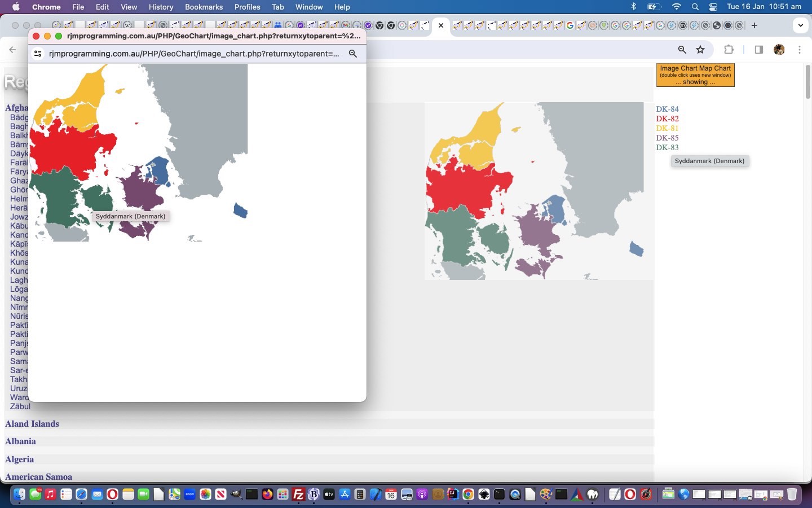View site information icon in popup address bar
The width and height of the screenshot is (812, 508).
point(38,54)
